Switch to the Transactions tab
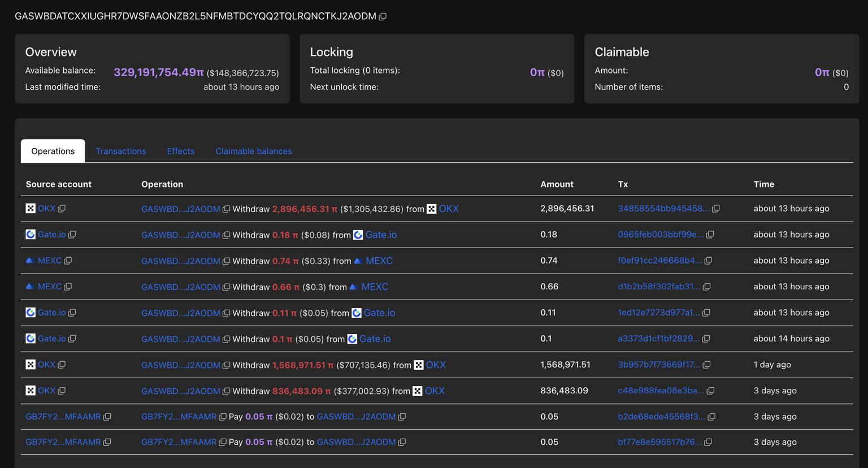 point(121,151)
